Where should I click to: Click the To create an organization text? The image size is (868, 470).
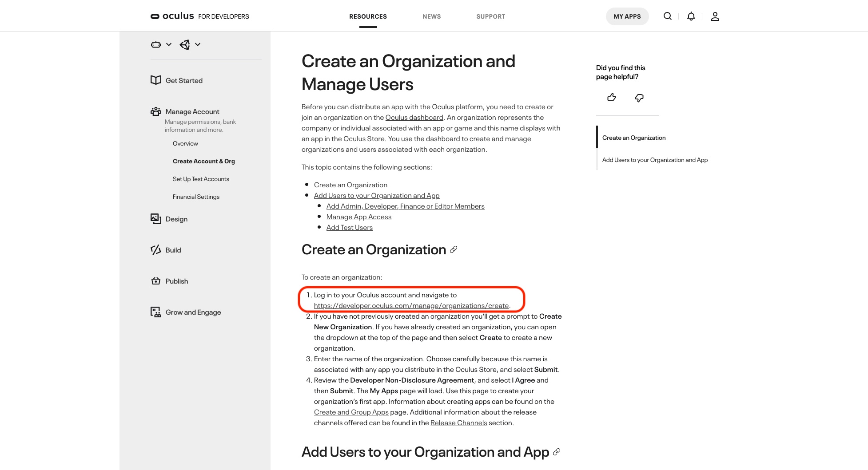342,277
